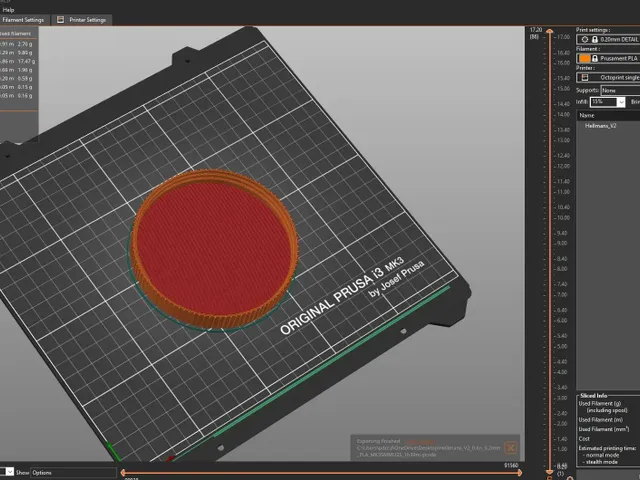This screenshot has height=480, width=640.
Task: Click the right thumb of the horizontal move slider
Action: pyautogui.click(x=520, y=473)
